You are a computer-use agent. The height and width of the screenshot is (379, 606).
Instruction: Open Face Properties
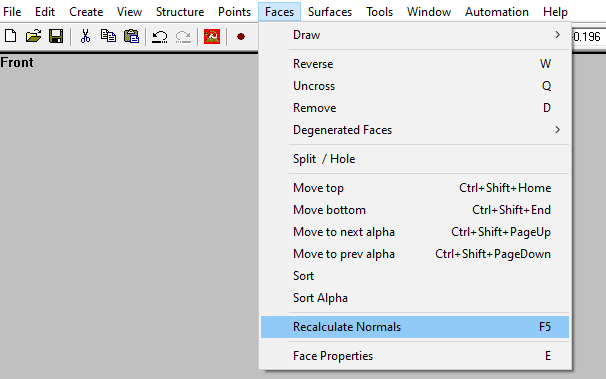[415, 356]
